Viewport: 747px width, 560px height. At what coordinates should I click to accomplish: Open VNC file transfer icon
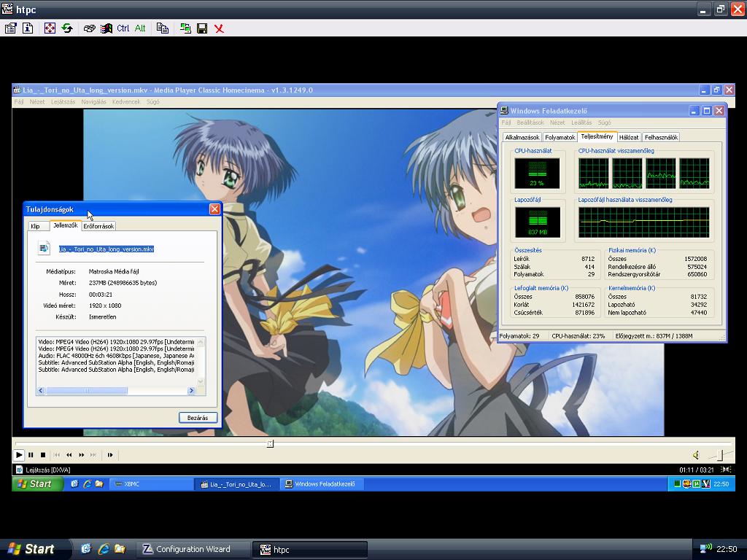coord(163,28)
